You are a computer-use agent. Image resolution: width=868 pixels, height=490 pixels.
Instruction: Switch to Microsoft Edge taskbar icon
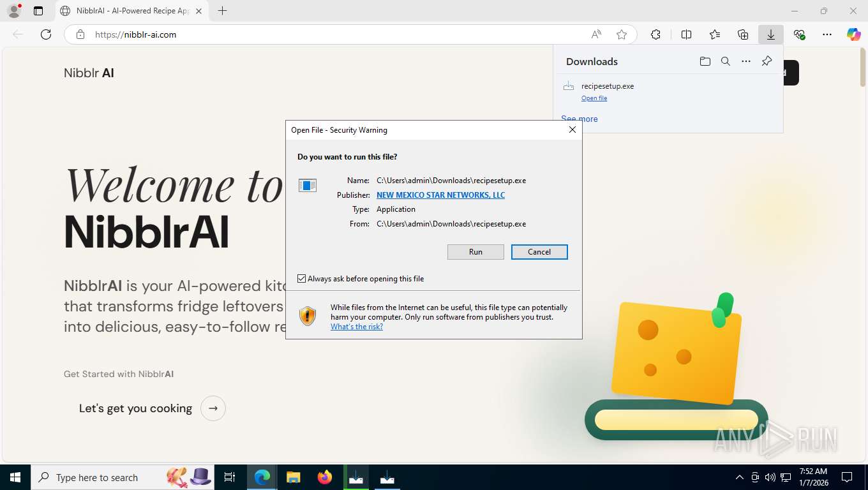coord(262,477)
